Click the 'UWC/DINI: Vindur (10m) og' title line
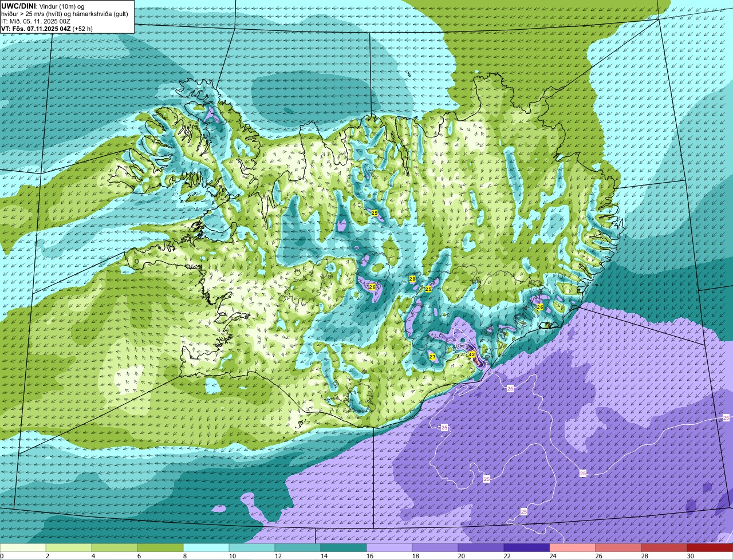The image size is (733, 560). (43, 6)
